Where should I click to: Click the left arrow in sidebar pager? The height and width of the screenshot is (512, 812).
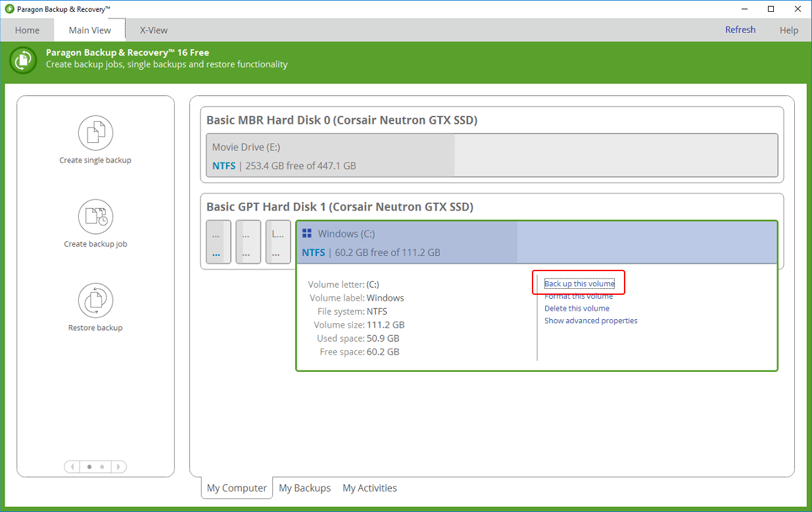[73, 467]
